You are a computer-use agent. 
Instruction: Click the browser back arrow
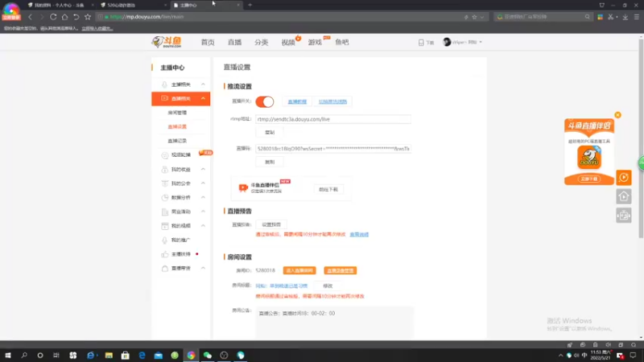click(30, 17)
